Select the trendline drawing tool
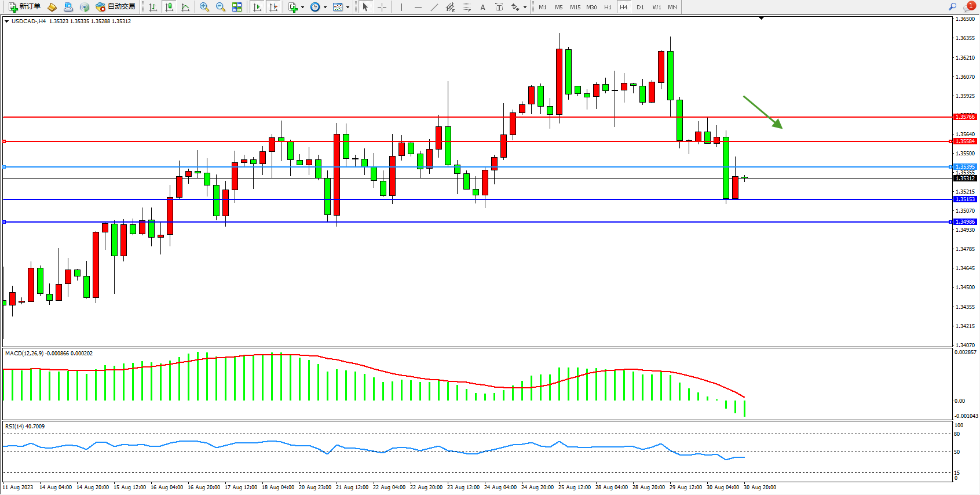The image size is (980, 495). coord(434,7)
